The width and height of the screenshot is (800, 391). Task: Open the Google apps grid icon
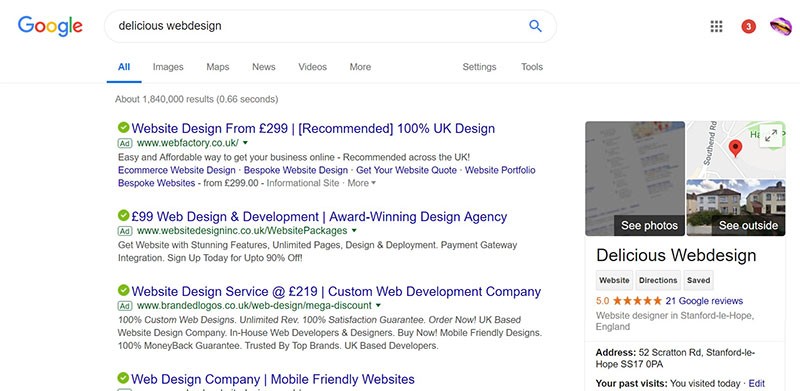click(x=716, y=27)
